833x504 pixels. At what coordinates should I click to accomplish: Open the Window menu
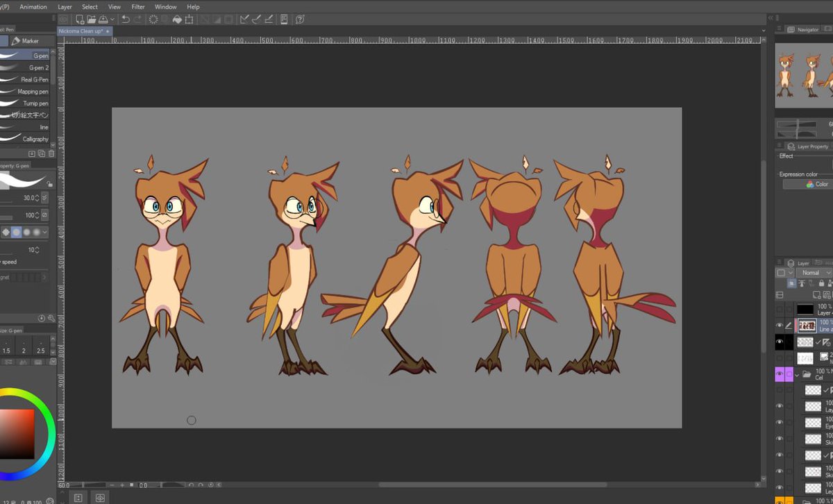[165, 7]
